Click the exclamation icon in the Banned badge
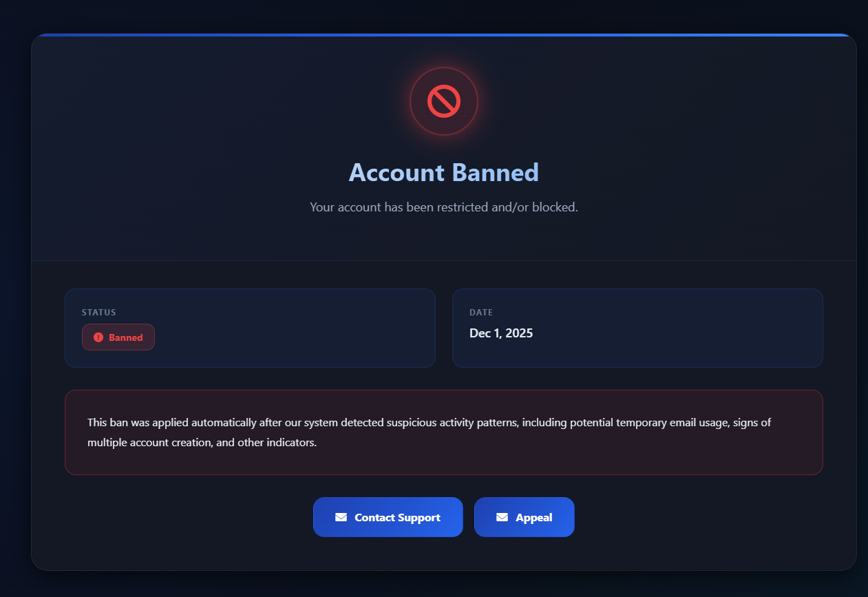This screenshot has width=868, height=597. point(98,337)
